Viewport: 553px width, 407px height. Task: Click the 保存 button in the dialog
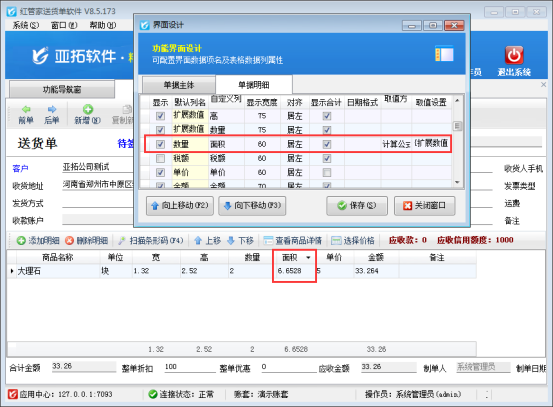(357, 206)
